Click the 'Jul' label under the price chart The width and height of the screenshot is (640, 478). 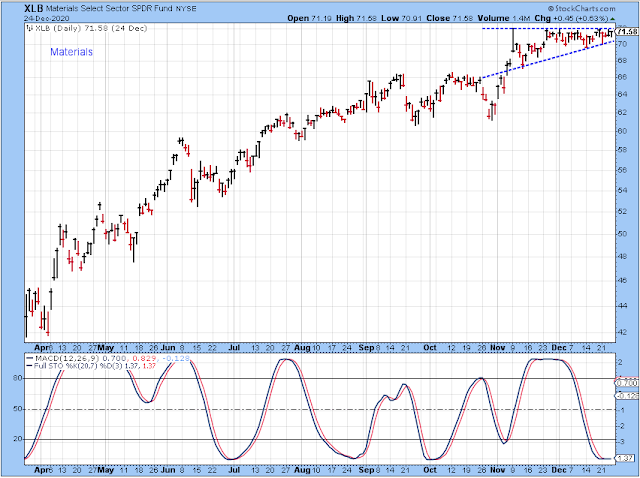233,348
